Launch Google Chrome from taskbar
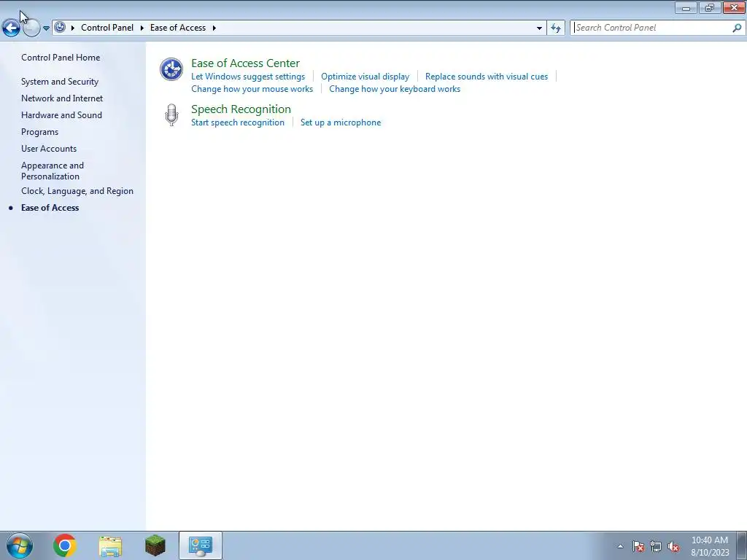The image size is (747, 560). (x=65, y=545)
